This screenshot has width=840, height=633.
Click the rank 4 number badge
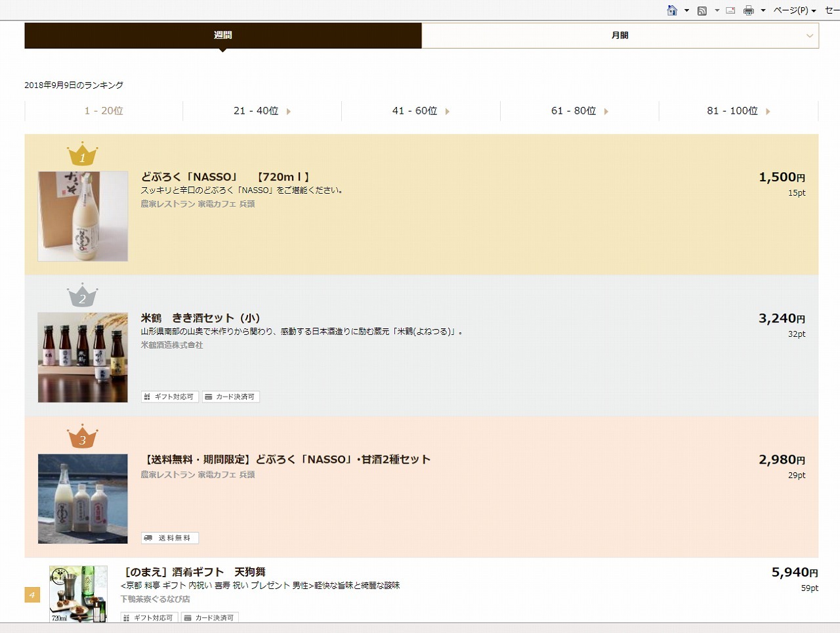click(32, 595)
